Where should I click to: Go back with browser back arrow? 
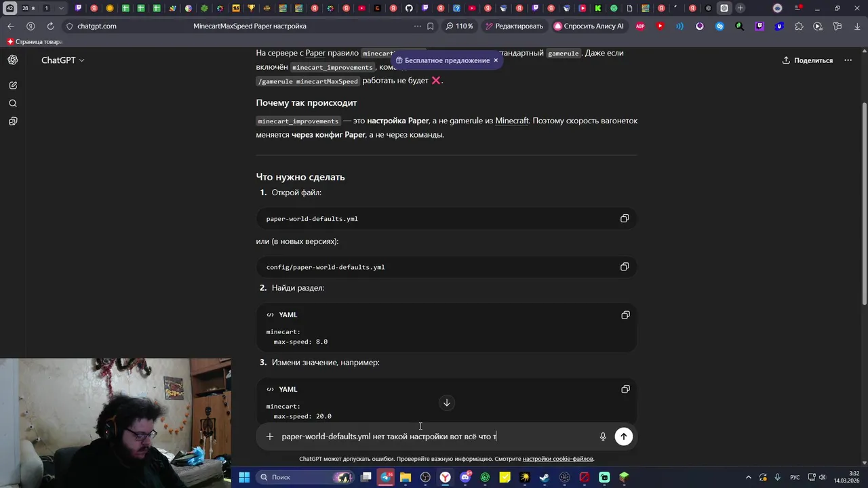click(11, 26)
